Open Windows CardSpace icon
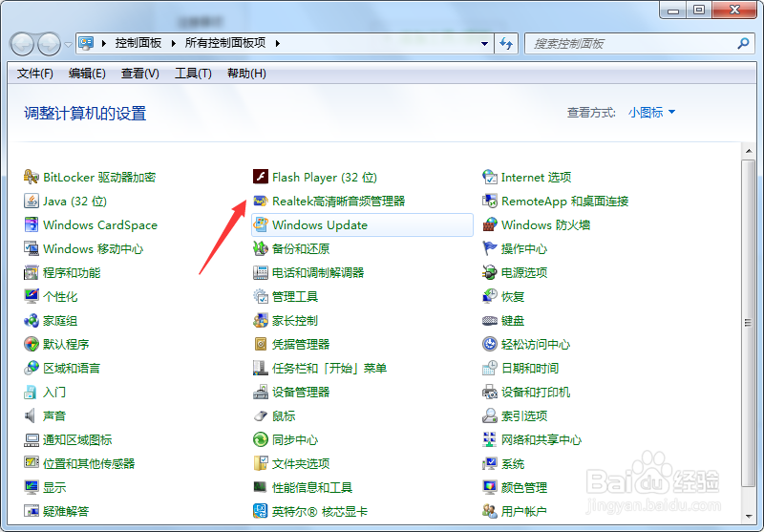 (32, 224)
